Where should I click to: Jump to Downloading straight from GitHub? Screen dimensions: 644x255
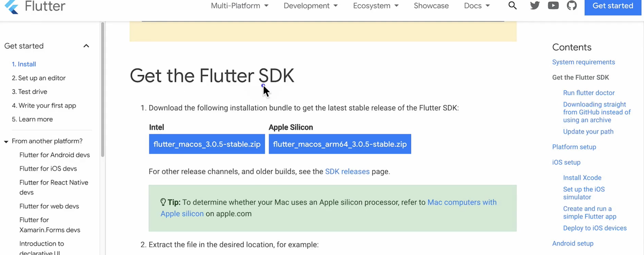pos(597,112)
